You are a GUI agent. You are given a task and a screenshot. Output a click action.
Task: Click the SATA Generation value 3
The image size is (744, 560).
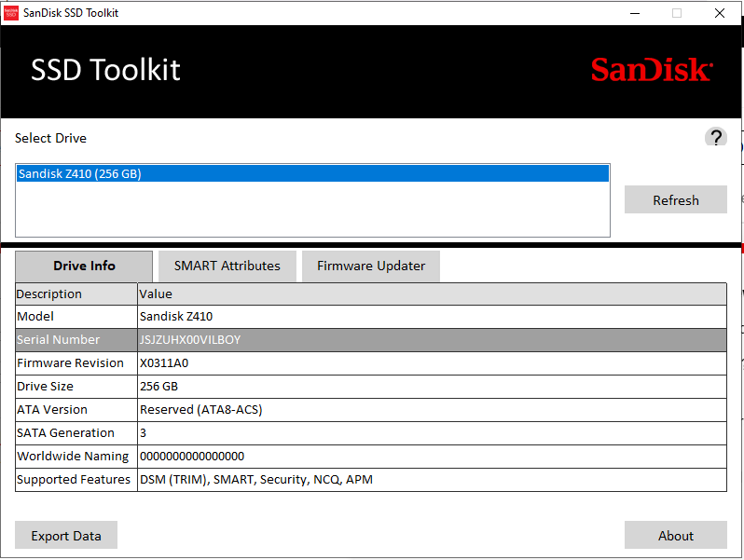[x=432, y=432]
